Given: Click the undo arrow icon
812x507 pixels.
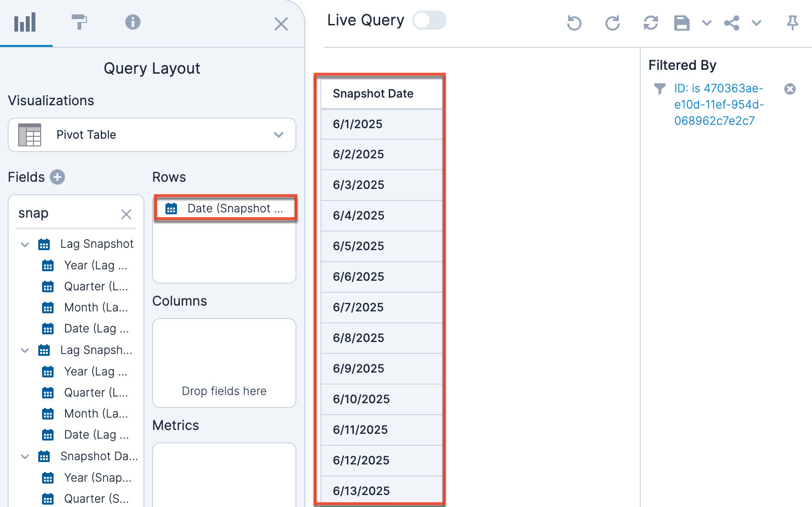Looking at the screenshot, I should coord(574,23).
